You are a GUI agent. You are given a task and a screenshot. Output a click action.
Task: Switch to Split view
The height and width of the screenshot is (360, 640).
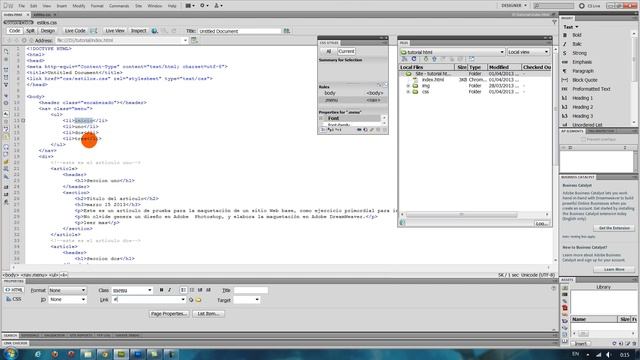[30, 31]
